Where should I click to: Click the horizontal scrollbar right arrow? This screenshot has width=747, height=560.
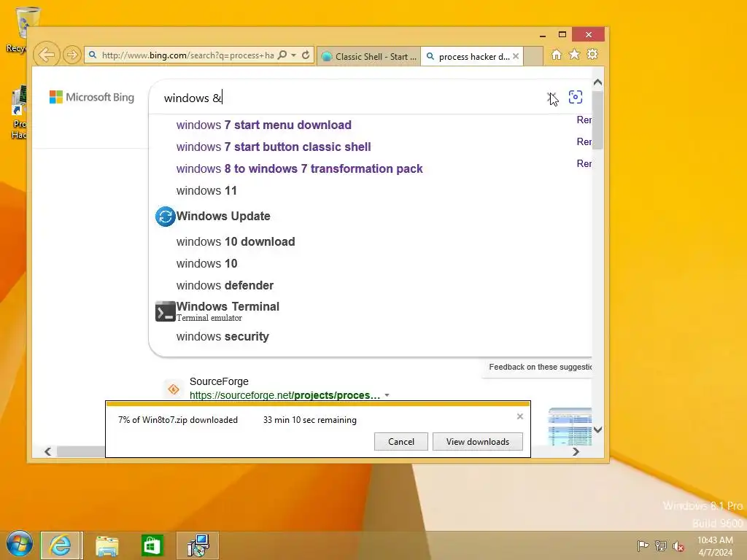coord(576,451)
